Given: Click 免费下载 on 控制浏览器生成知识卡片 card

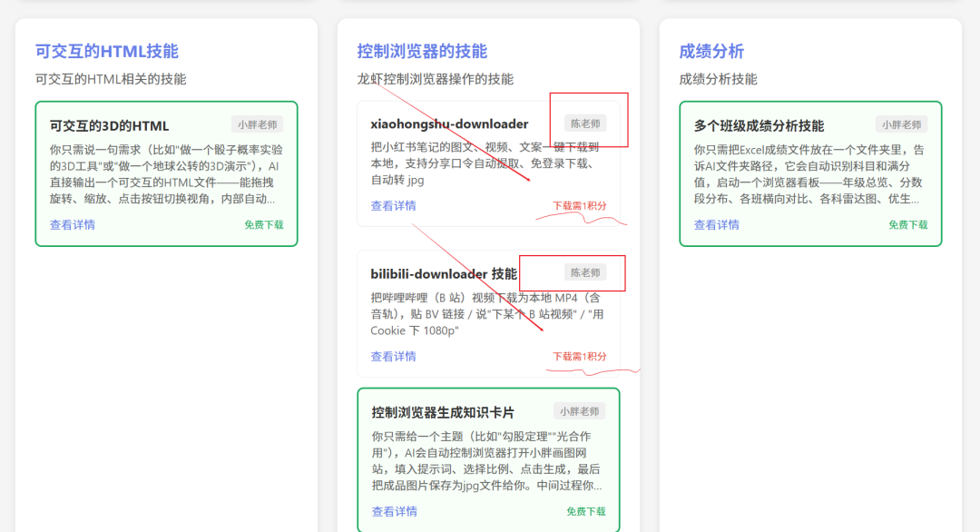Looking at the screenshot, I should point(585,511).
